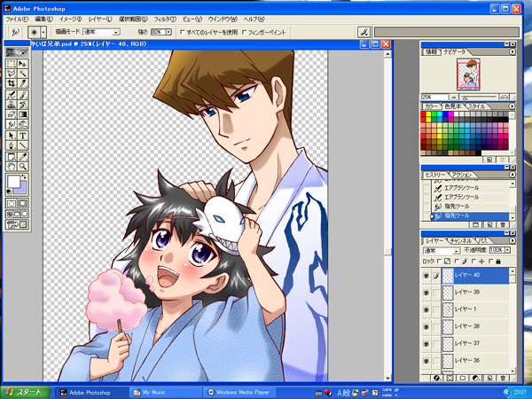Viewport: 532px width, 399px height.
Task: Click the new layer set folder icon
Action: [463, 378]
